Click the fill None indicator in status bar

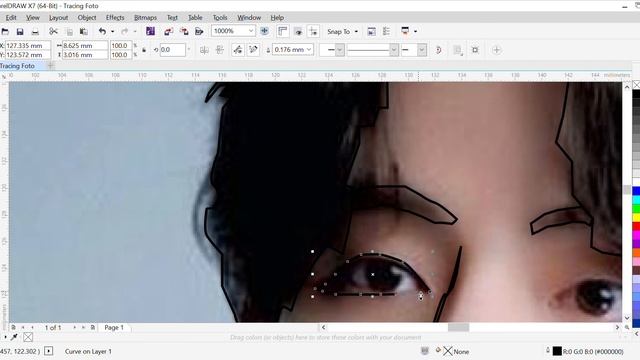456,351
